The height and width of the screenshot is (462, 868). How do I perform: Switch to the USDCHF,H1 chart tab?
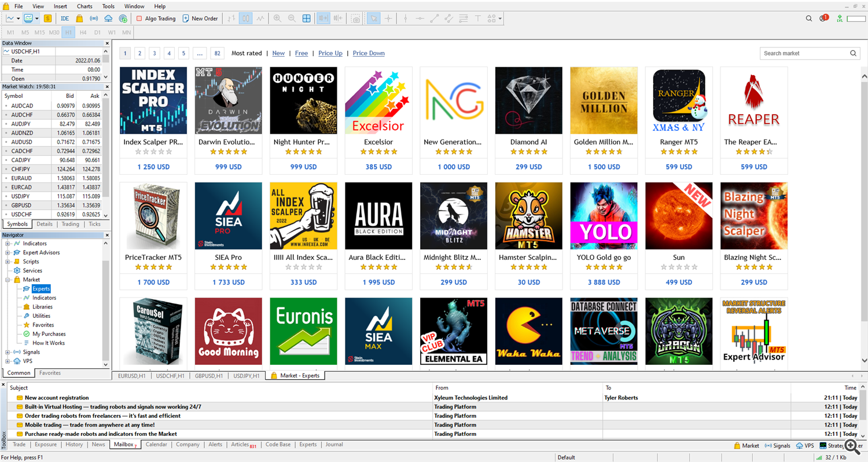point(170,376)
